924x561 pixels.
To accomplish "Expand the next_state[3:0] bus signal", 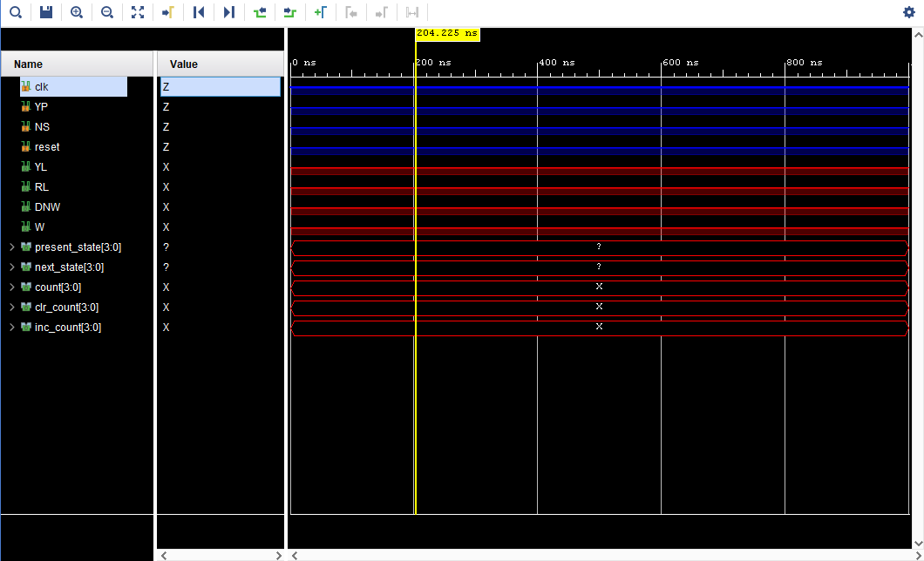I will point(11,267).
